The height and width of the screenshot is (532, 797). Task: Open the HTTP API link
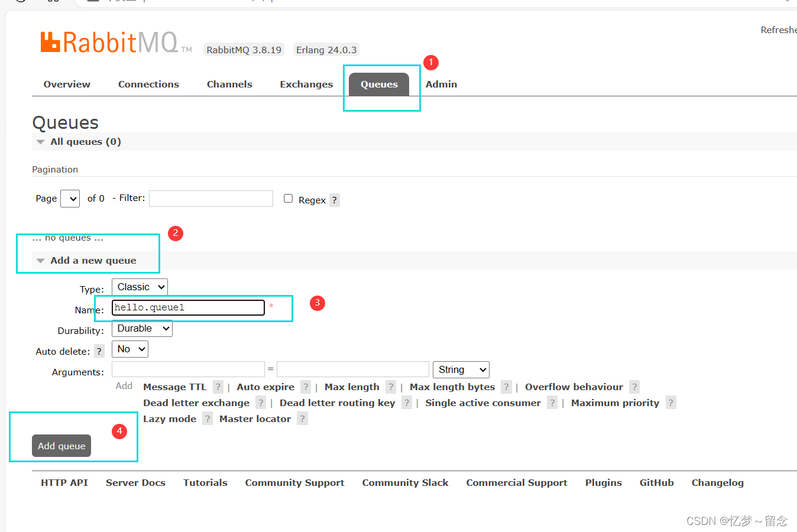click(x=64, y=482)
